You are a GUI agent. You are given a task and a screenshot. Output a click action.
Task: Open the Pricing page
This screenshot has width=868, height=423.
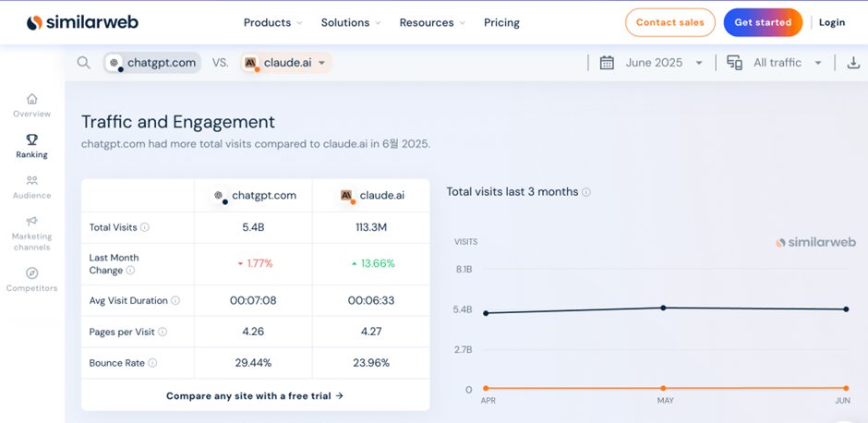click(501, 22)
